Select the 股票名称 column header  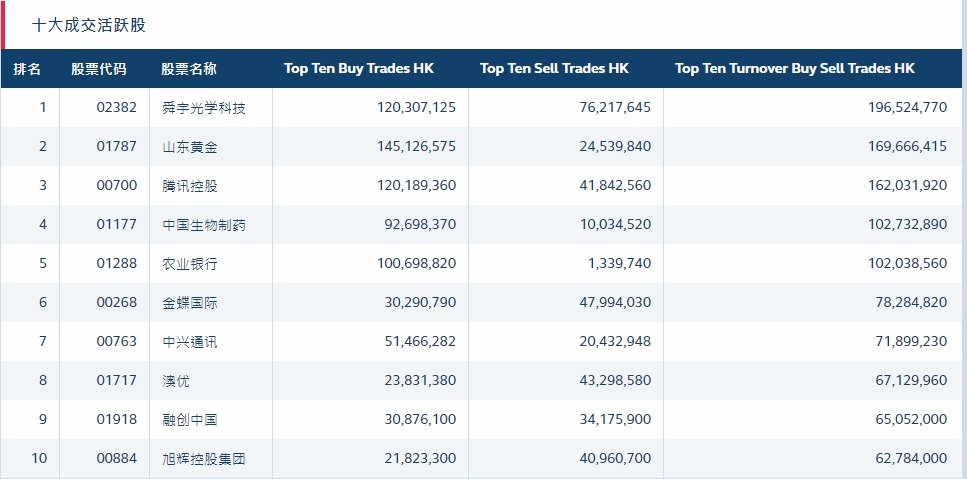[189, 69]
